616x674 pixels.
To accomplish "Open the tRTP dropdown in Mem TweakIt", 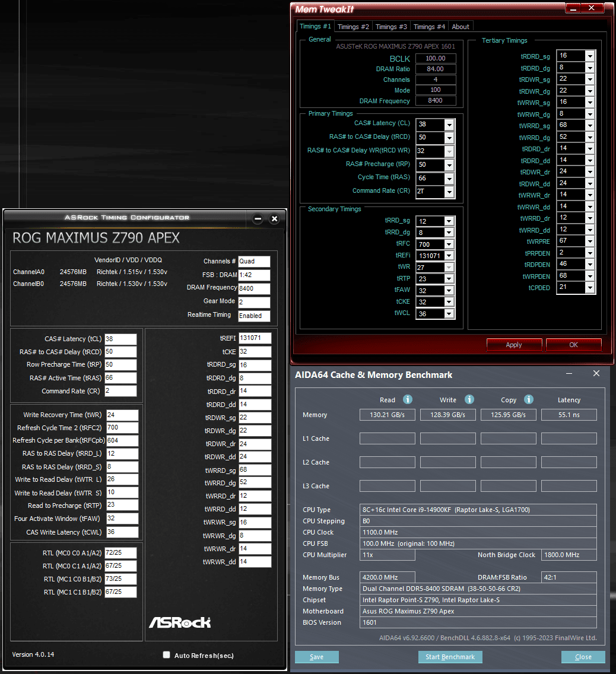I will [x=449, y=279].
